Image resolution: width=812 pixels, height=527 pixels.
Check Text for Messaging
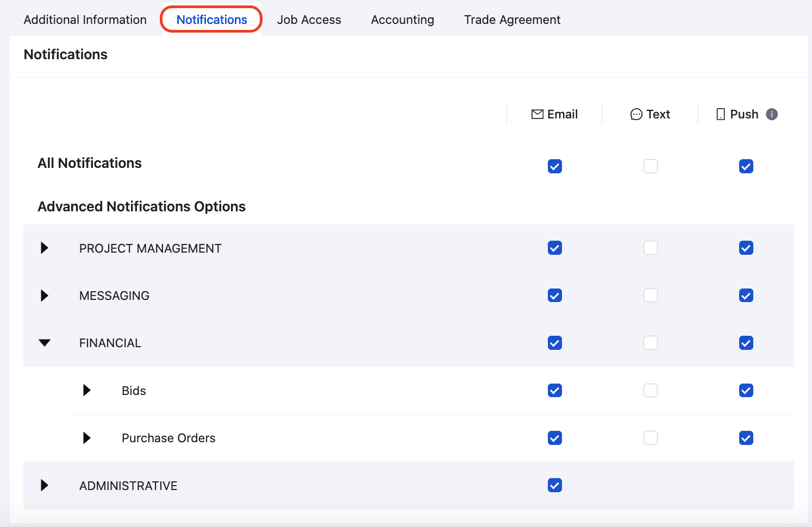[x=651, y=296]
